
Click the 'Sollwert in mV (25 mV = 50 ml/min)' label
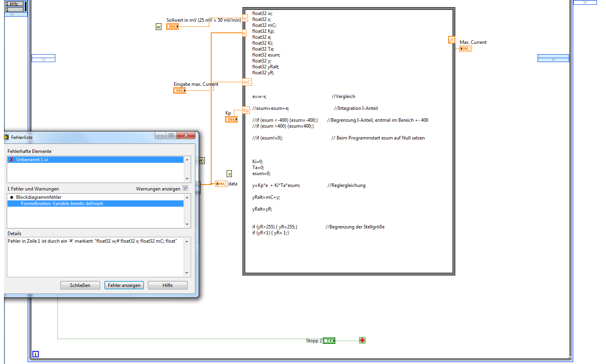(x=204, y=20)
